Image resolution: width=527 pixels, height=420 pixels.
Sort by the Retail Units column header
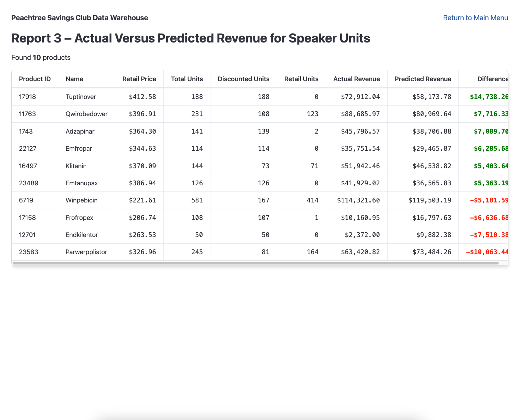(301, 79)
